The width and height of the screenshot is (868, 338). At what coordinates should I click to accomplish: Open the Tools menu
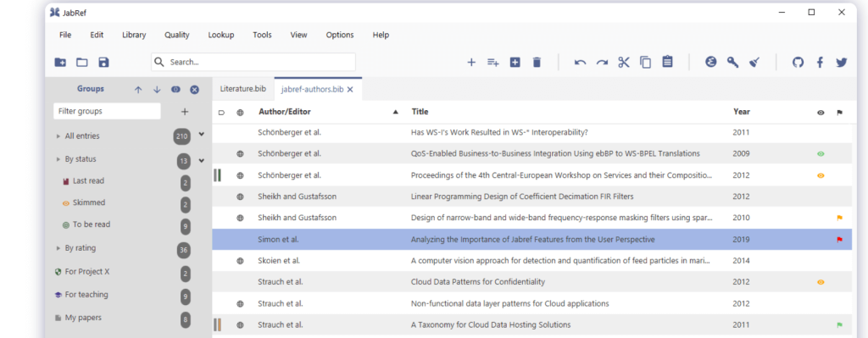(263, 35)
